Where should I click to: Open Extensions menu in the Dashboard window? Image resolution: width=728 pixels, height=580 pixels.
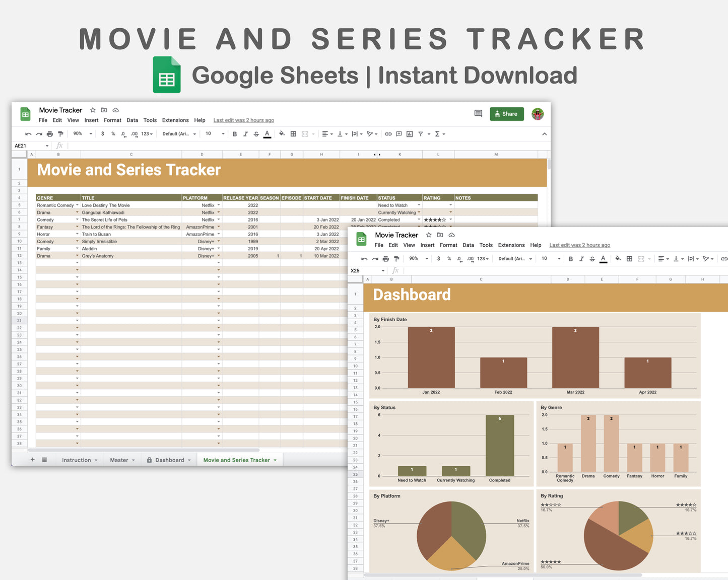click(511, 245)
